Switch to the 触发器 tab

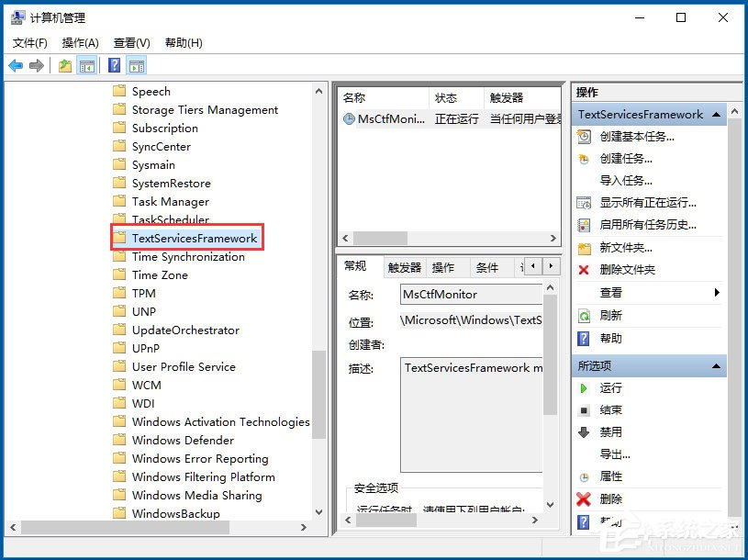pos(404,266)
